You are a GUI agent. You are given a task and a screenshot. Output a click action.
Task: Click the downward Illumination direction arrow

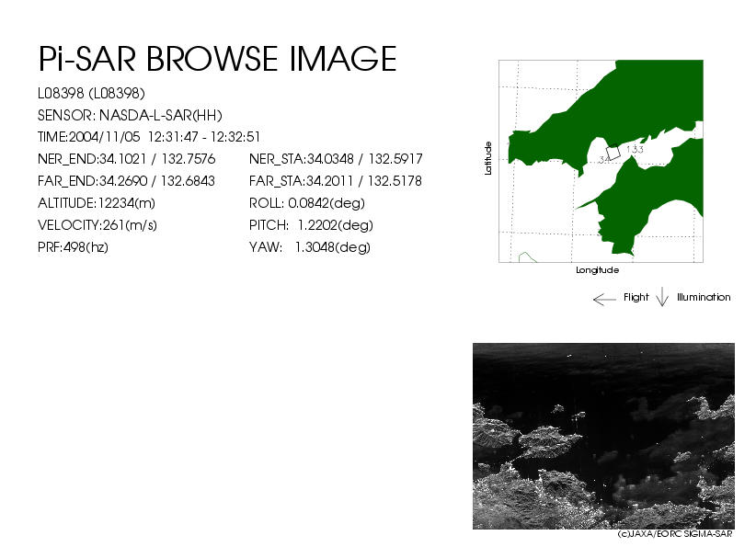[662, 296]
